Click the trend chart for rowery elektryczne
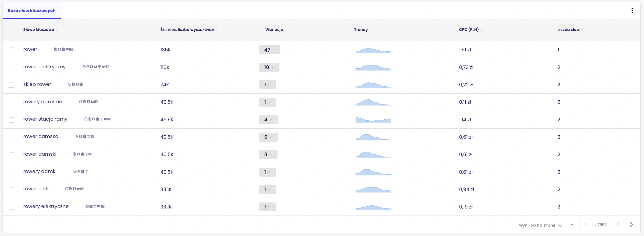Viewport: 644px width, 236px height. pos(373,207)
